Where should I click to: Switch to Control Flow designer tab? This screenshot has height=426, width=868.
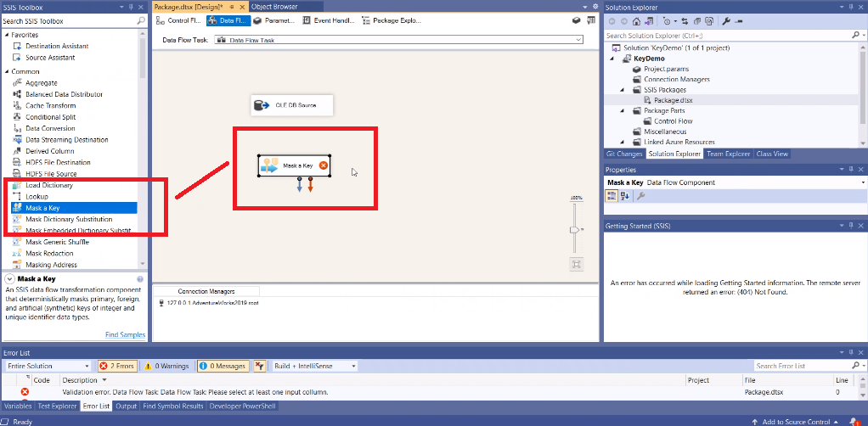(x=179, y=20)
